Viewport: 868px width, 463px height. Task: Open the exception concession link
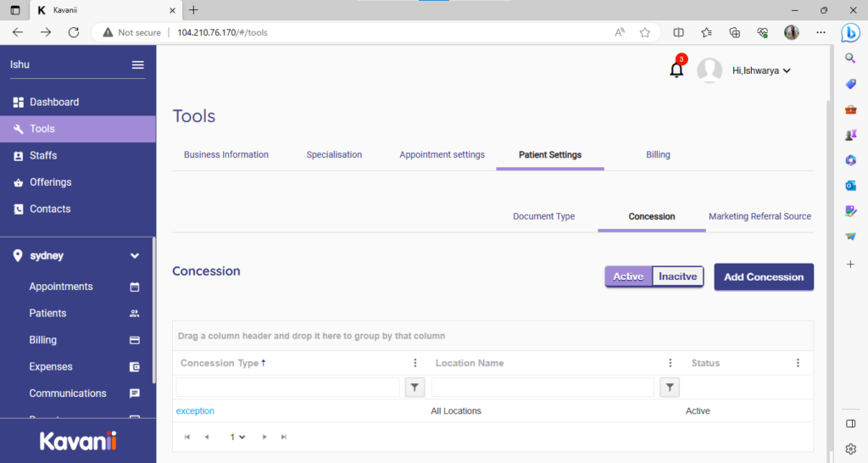click(195, 411)
